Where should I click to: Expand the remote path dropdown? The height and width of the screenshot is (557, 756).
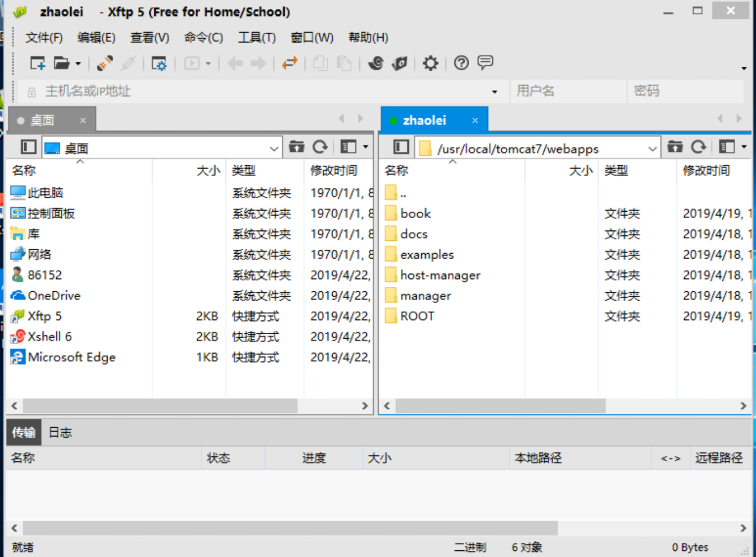pos(652,148)
